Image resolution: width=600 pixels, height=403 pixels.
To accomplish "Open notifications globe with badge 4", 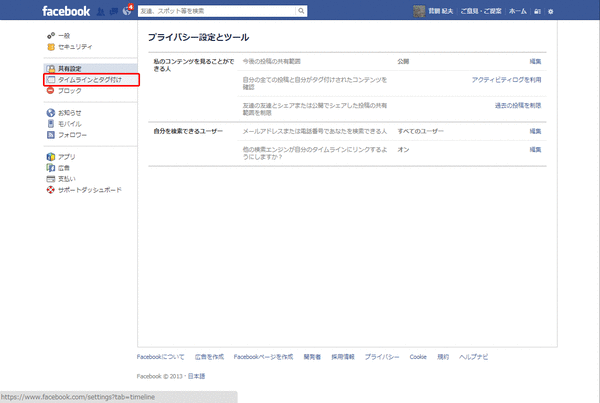I will (127, 10).
